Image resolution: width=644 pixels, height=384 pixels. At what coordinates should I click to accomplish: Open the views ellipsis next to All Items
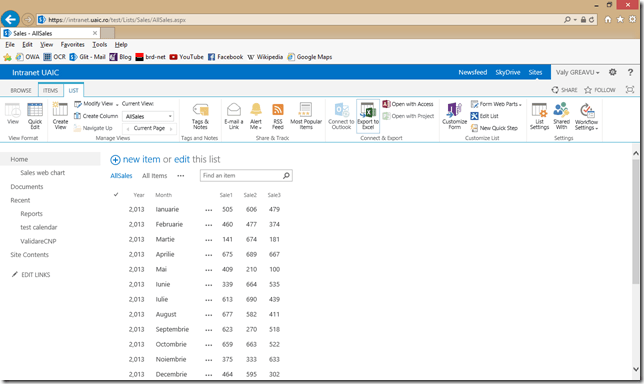(x=181, y=175)
